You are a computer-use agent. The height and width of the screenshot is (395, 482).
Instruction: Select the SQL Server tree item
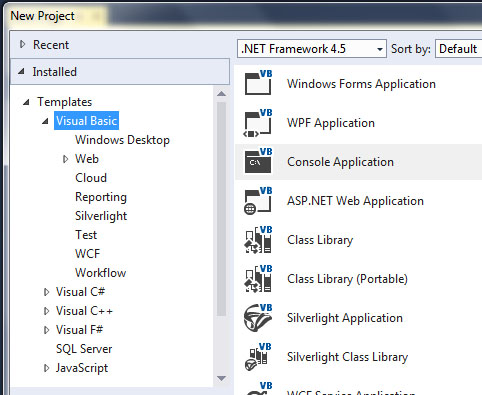click(84, 349)
